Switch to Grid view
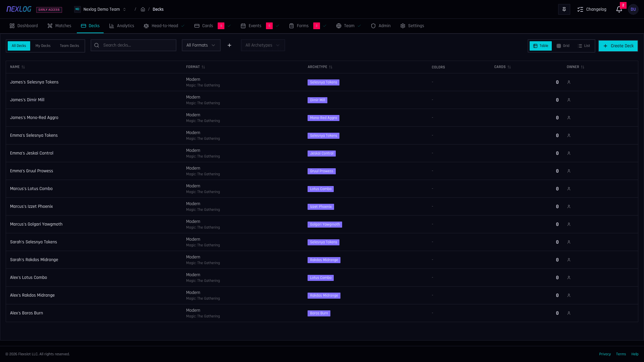644x362 pixels. [563, 46]
